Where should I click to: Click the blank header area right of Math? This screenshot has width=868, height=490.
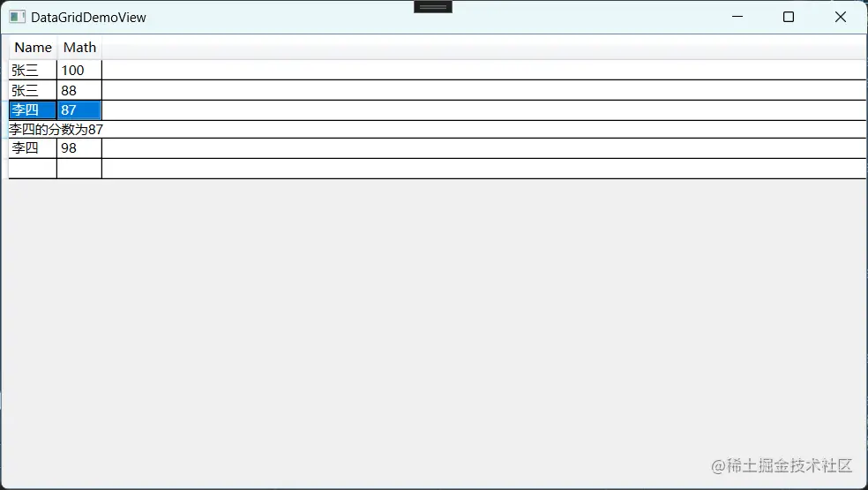pos(483,47)
